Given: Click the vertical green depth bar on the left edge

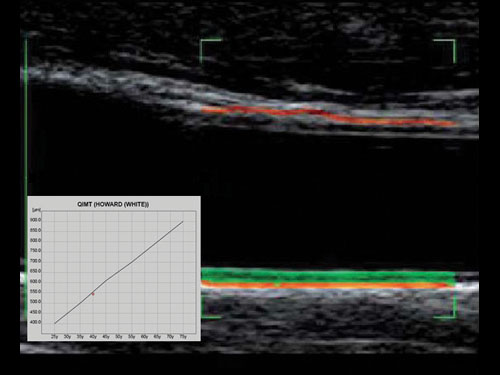Looking at the screenshot, I should coord(26,176).
